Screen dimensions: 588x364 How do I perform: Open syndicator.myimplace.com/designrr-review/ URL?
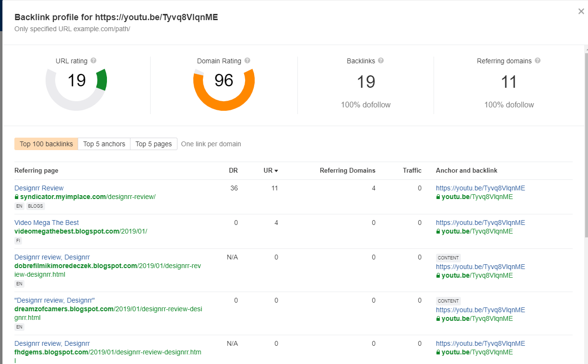[88, 197]
